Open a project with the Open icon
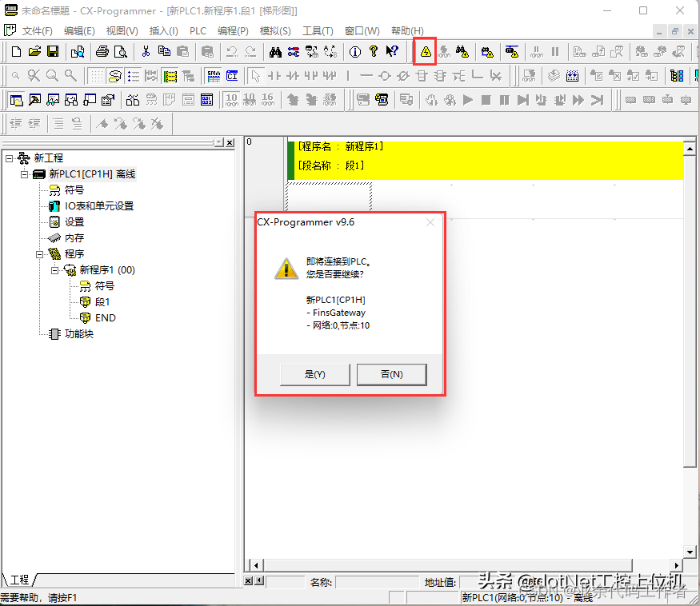 coord(34,52)
